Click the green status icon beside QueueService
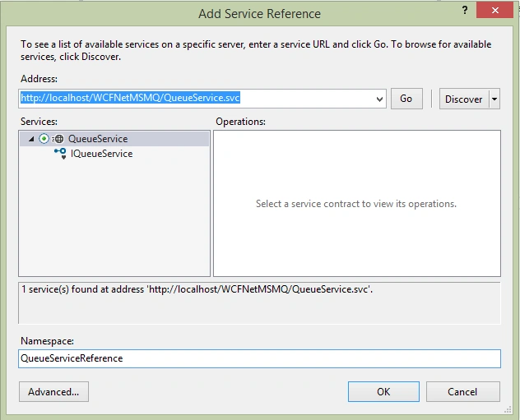Viewport: 520px width, 420px height. click(44, 139)
